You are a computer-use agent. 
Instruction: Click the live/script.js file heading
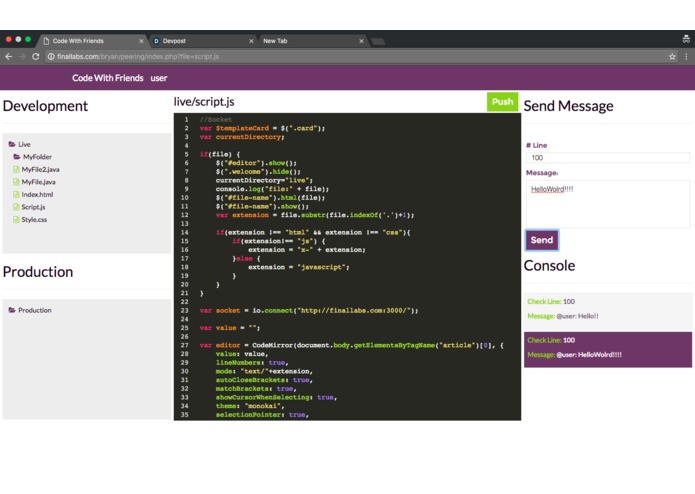tap(204, 102)
